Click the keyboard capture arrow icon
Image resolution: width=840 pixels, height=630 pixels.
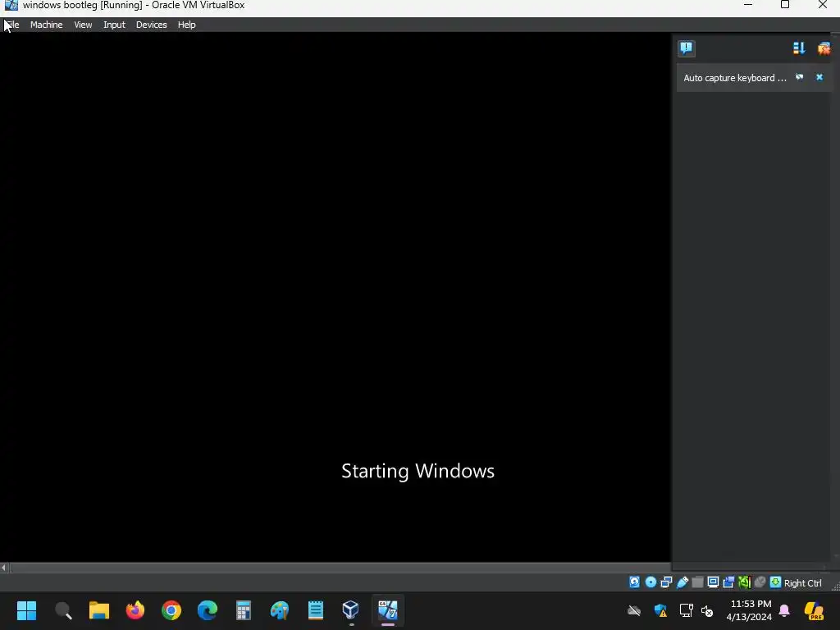[775, 582]
